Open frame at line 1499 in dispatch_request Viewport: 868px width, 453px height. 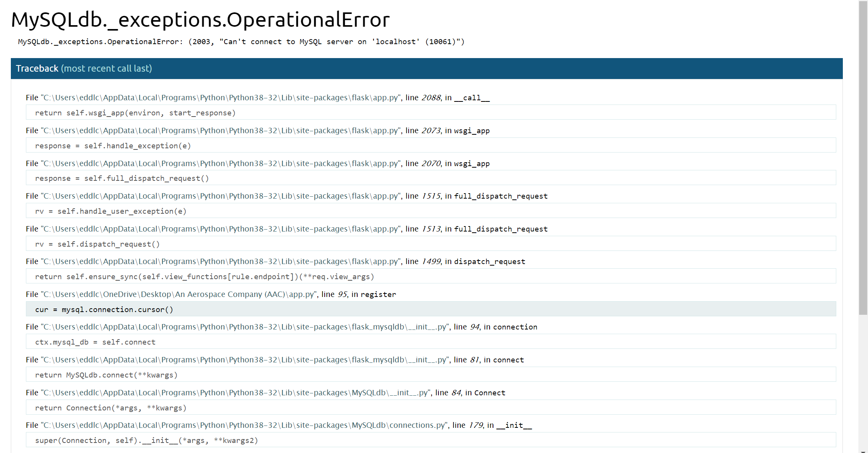pos(276,261)
